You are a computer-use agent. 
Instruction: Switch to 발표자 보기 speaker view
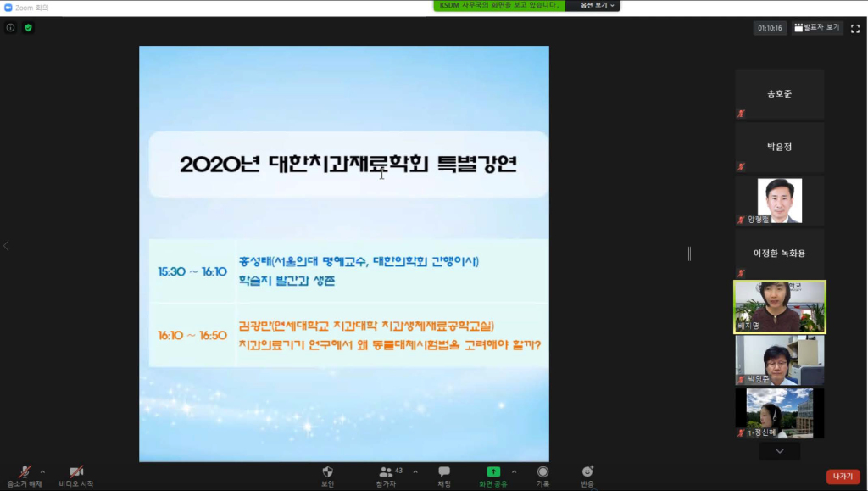(x=817, y=27)
